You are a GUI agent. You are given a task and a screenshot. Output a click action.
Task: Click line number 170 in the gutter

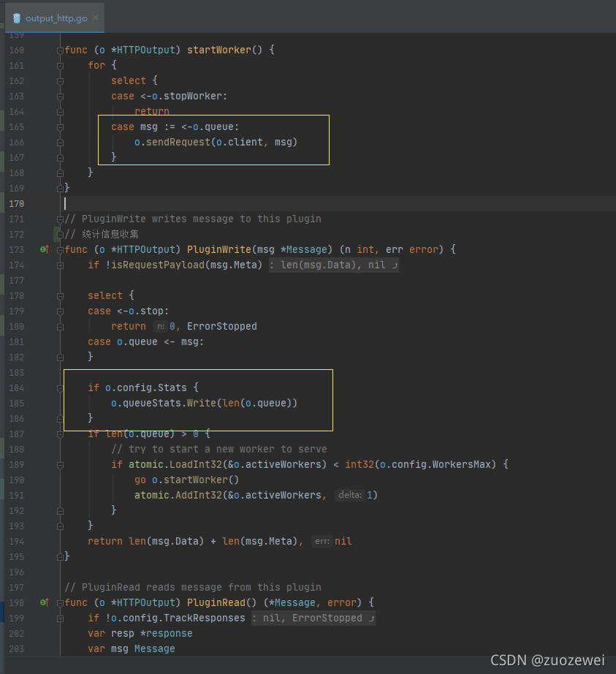(x=16, y=204)
